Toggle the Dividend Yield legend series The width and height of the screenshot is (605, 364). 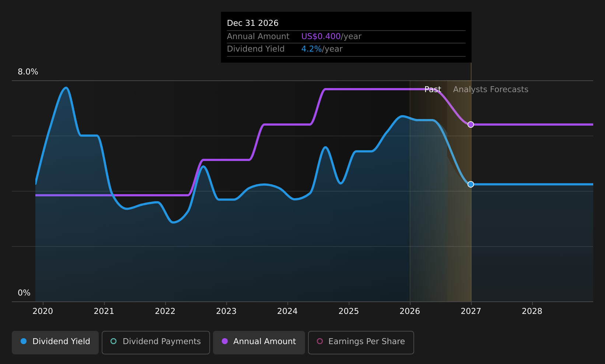(x=55, y=342)
